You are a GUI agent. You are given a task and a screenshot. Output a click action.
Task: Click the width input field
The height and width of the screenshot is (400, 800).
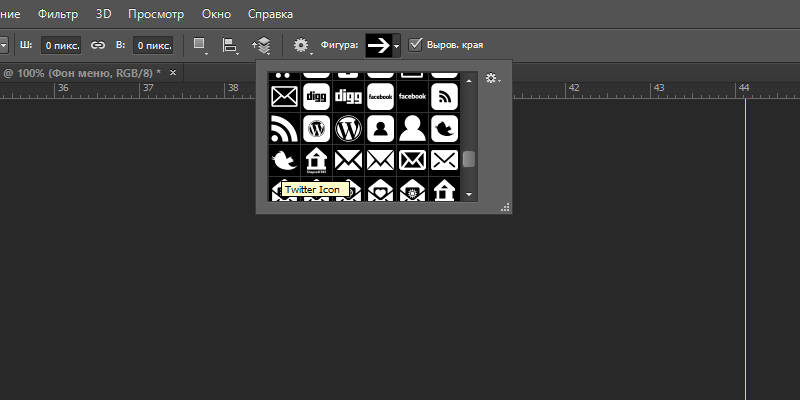click(x=60, y=45)
